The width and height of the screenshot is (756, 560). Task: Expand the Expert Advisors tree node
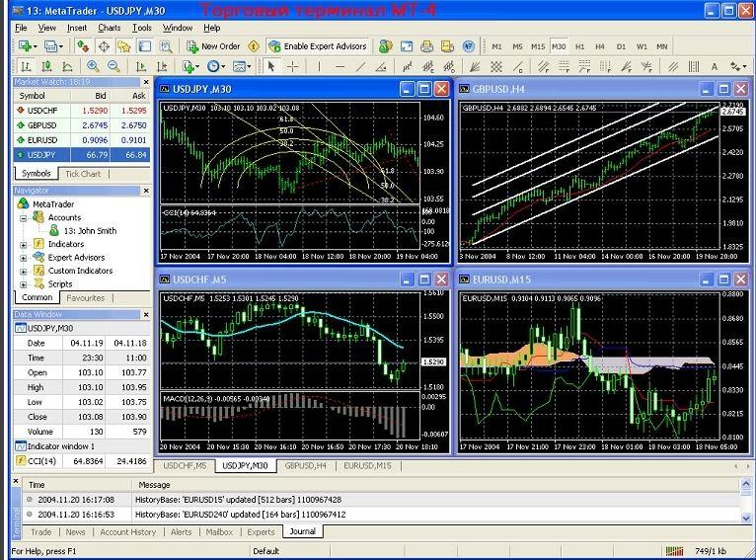click(23, 258)
